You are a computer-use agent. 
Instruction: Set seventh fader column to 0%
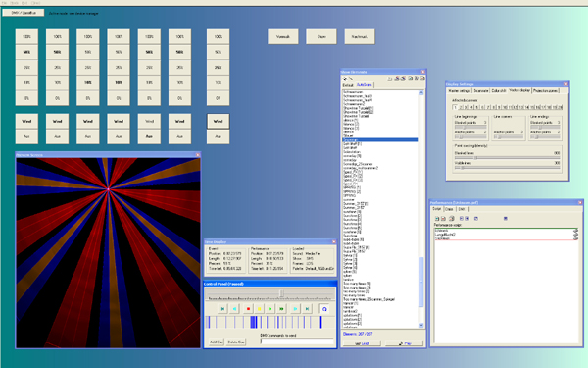click(218, 98)
